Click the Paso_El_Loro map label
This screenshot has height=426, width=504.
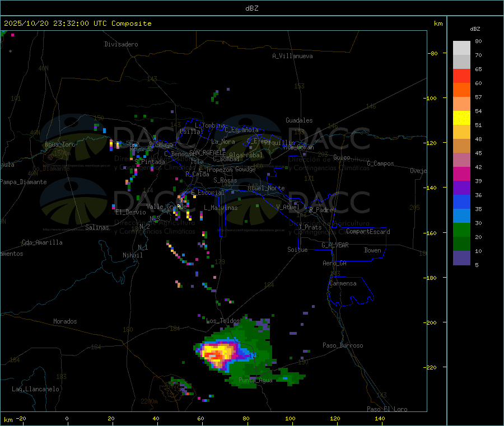(x=387, y=409)
